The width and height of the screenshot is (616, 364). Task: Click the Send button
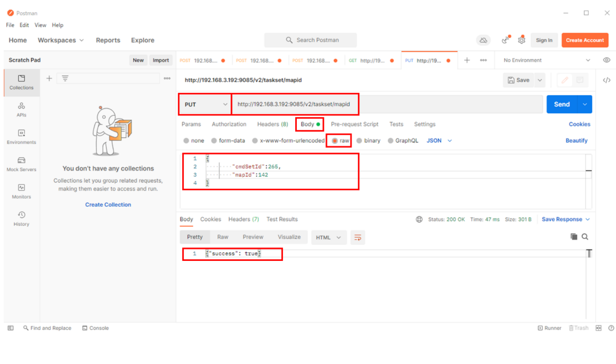tap(561, 104)
